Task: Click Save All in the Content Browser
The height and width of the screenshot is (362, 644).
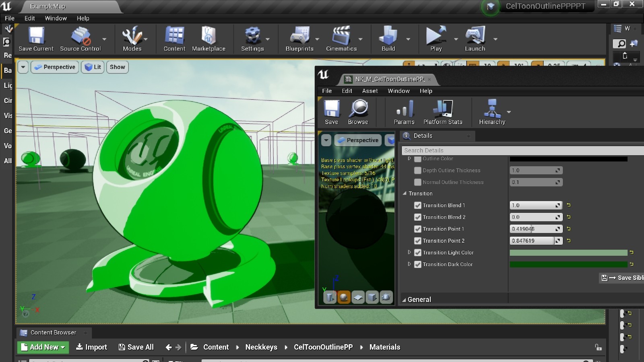Action: click(136, 347)
